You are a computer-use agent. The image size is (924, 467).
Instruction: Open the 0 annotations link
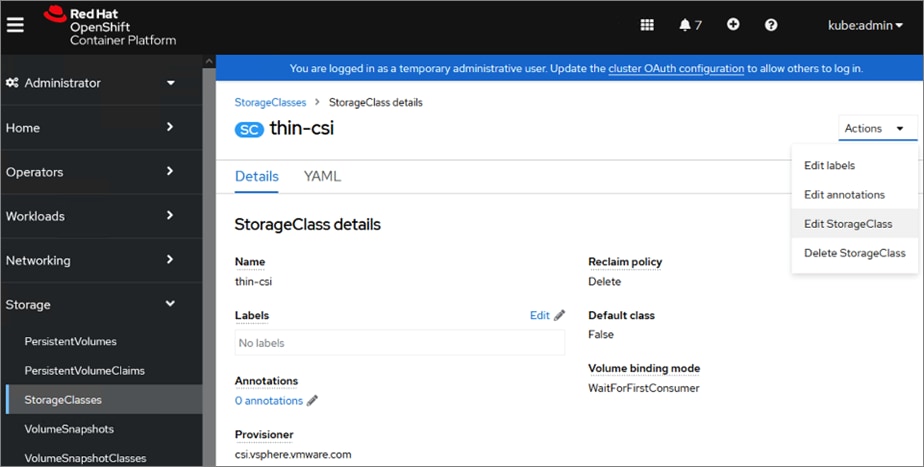point(269,401)
